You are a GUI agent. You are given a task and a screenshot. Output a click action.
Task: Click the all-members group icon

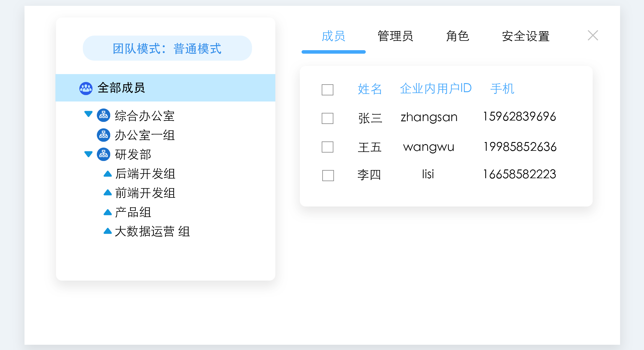(86, 88)
